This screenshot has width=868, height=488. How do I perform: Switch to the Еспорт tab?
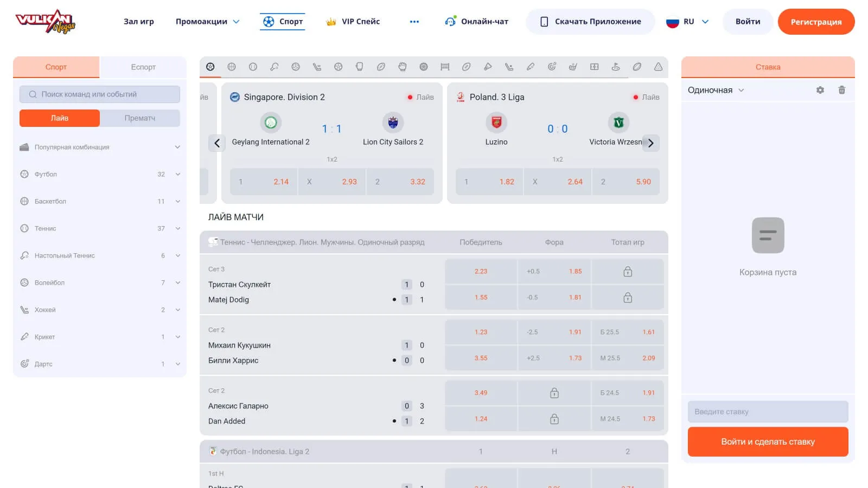pyautogui.click(x=143, y=67)
